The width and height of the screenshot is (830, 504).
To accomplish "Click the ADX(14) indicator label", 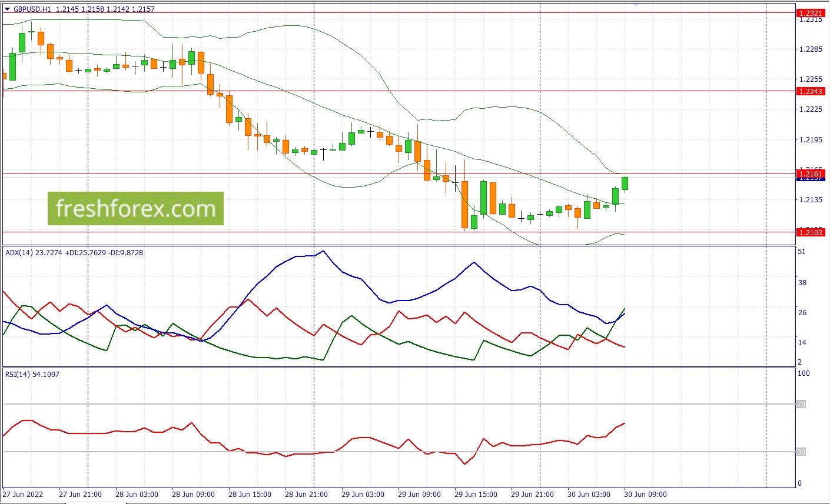I will point(19,253).
